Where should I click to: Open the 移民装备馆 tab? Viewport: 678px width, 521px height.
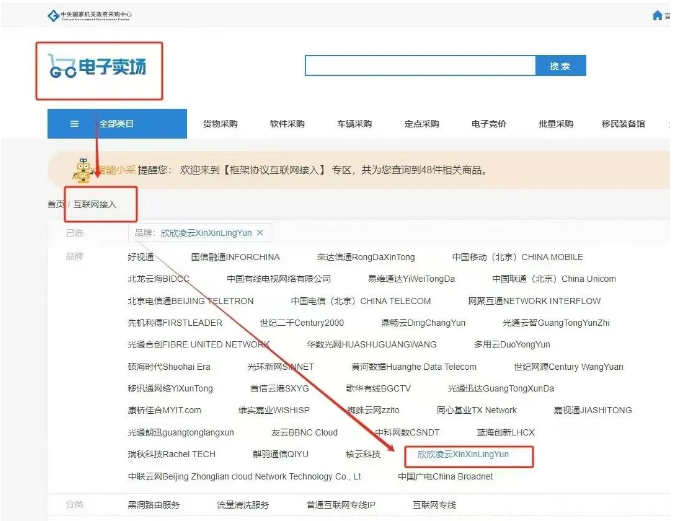point(624,124)
